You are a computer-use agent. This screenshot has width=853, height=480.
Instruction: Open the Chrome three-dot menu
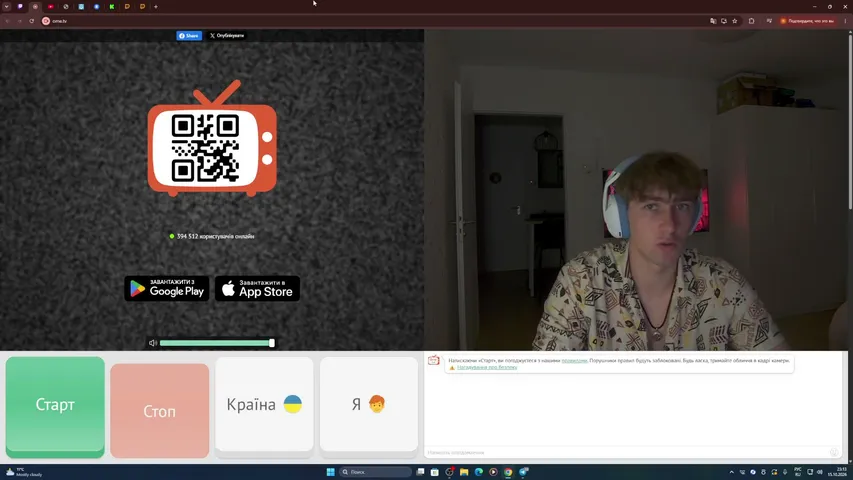coord(845,21)
